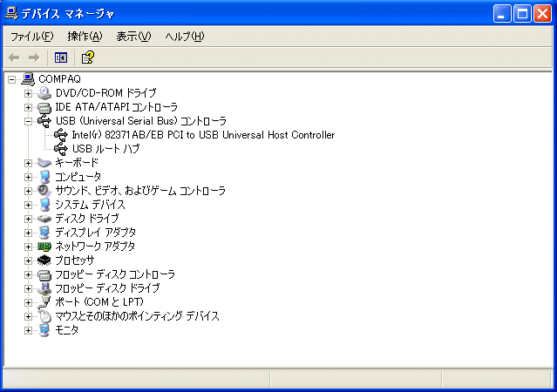Screen dimensions: 557x392
Task: Click the USB ルート ハブ icon
Action: (x=61, y=149)
